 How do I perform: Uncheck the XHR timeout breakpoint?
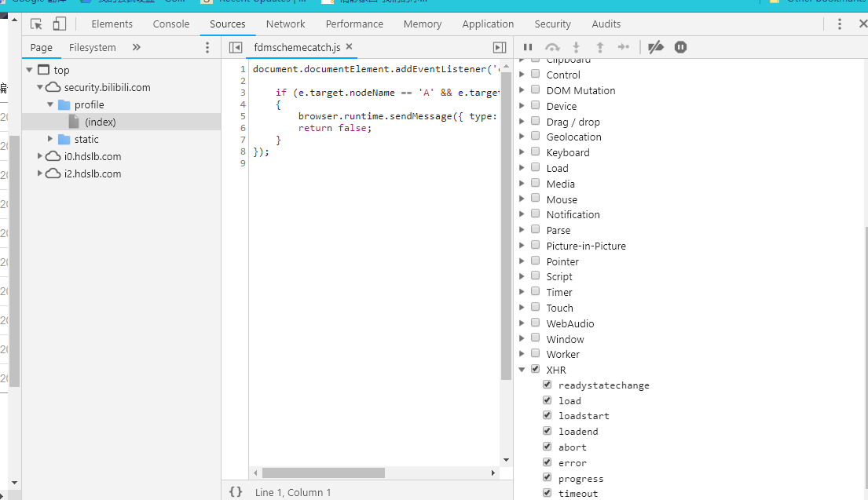click(x=548, y=493)
